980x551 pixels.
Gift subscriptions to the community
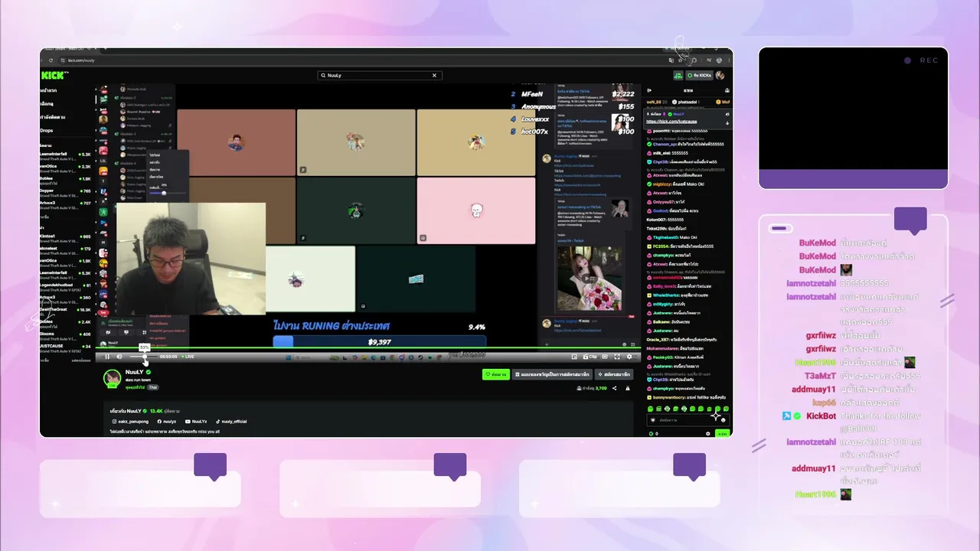tap(552, 374)
